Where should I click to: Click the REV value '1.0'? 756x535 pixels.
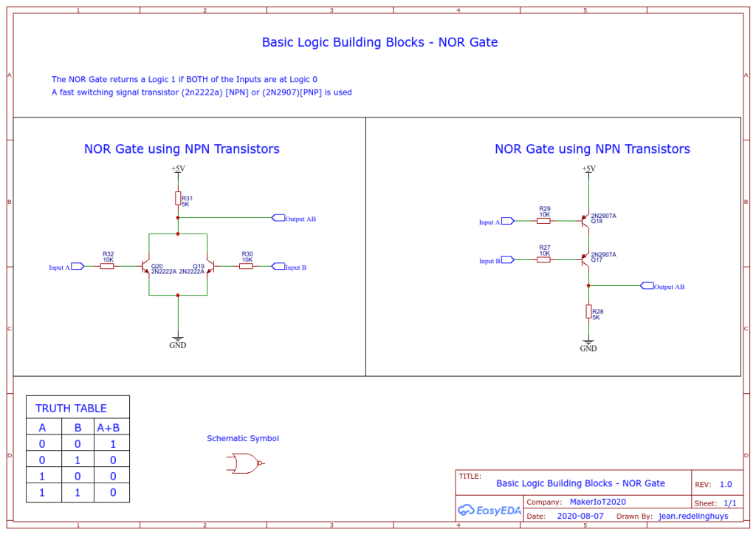[x=726, y=484]
